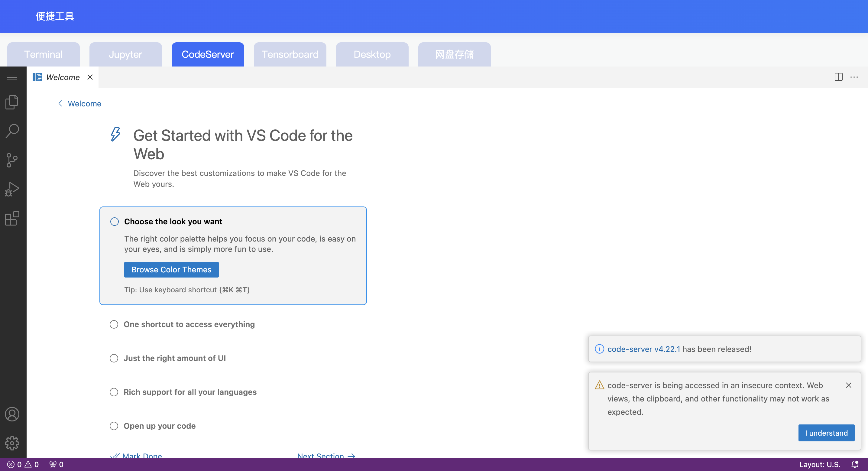The image size is (868, 471).
Task: Click the I understand button
Action: (x=826, y=433)
